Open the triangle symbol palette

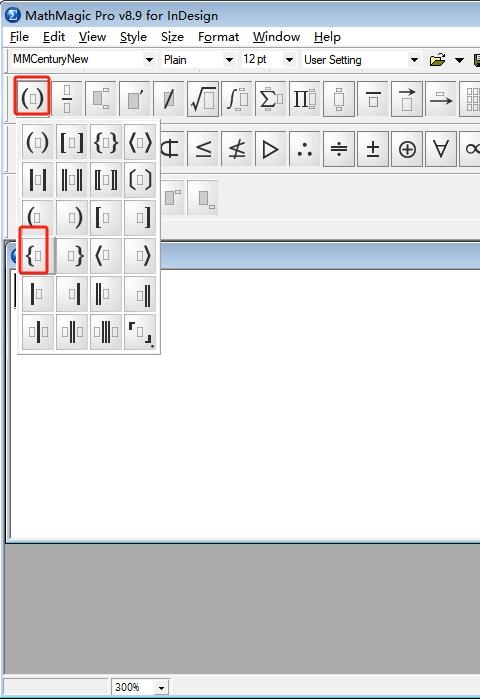(271, 149)
